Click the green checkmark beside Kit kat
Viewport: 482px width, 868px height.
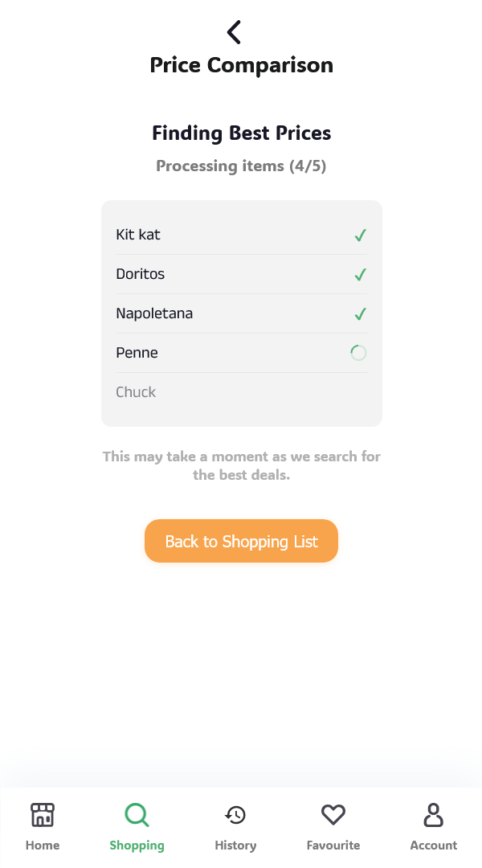361,235
